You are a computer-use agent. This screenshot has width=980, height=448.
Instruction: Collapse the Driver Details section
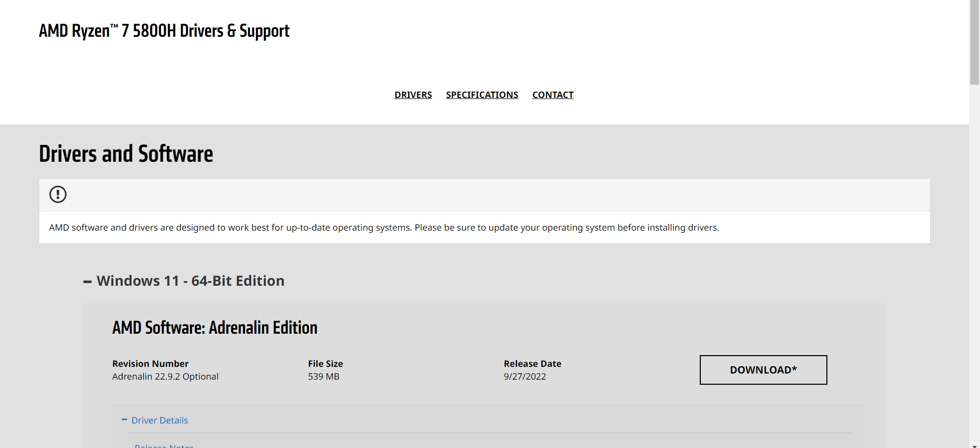pyautogui.click(x=155, y=420)
